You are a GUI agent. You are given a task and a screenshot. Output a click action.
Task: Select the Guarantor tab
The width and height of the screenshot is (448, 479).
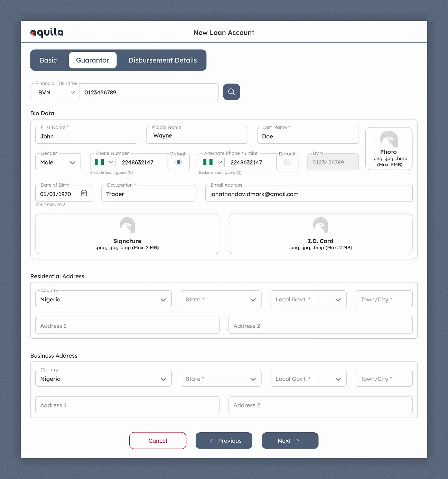point(93,60)
